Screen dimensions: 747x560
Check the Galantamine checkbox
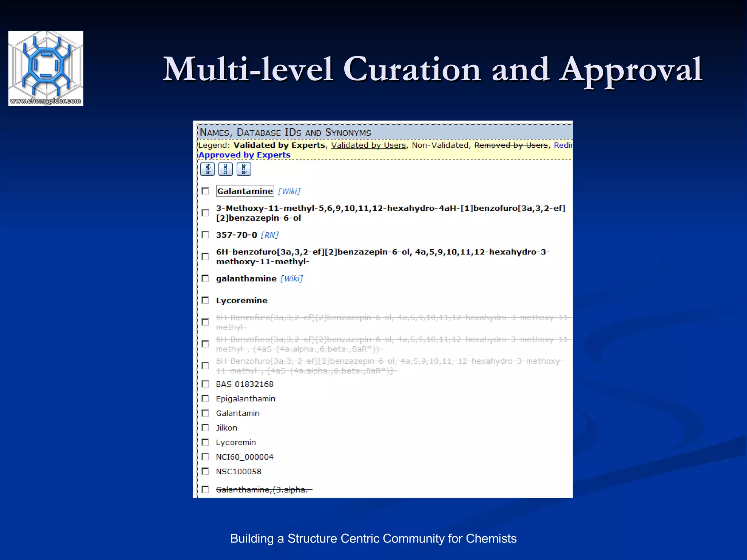[205, 191]
